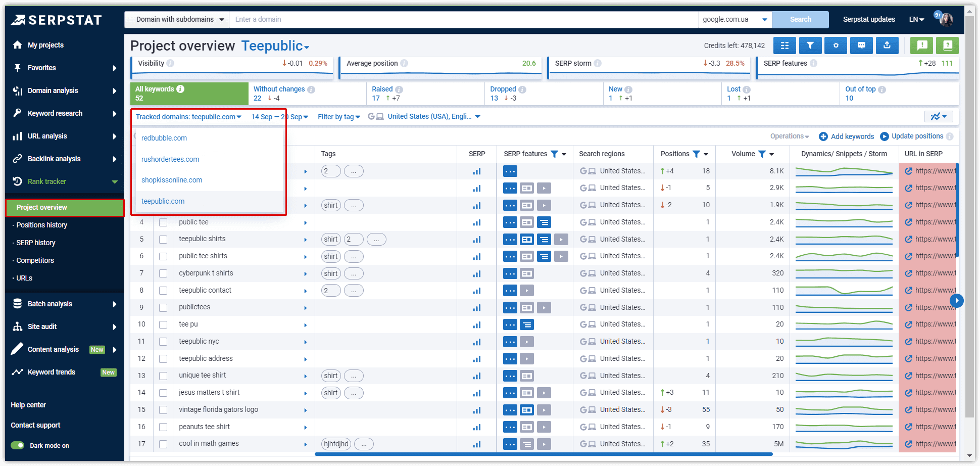
Task: Click the Add keywords plus icon
Action: click(823, 136)
